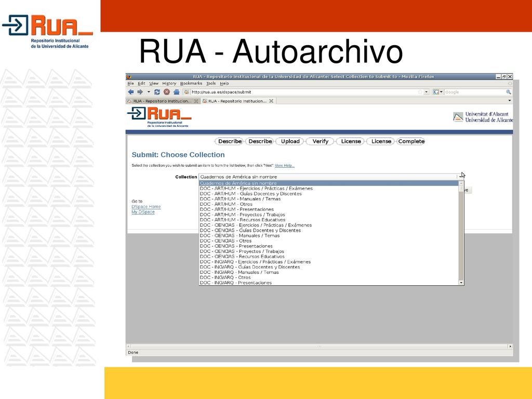Click the collection list scroll-up arrow
The height and width of the screenshot is (399, 532).
pyautogui.click(x=461, y=183)
